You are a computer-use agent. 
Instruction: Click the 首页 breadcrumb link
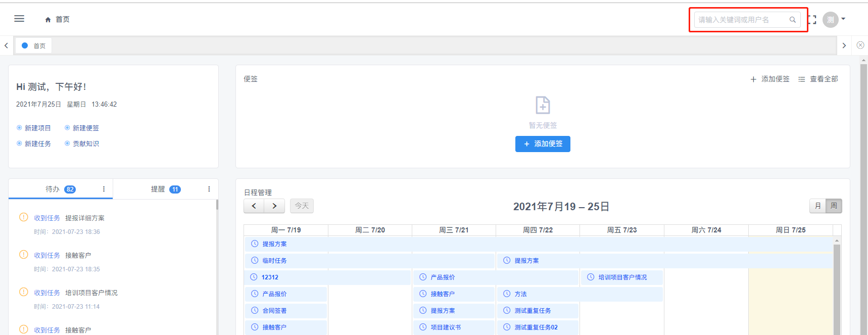coord(63,19)
